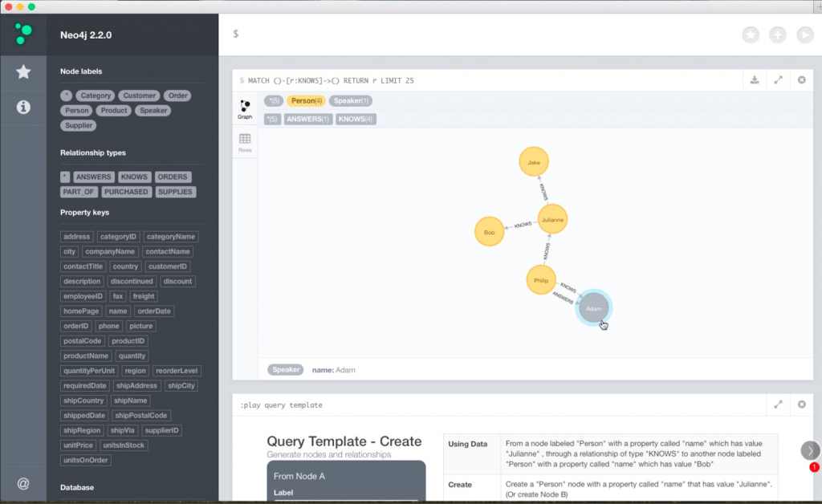Click the name property key
Screen dimensions: 822x504
point(118,311)
